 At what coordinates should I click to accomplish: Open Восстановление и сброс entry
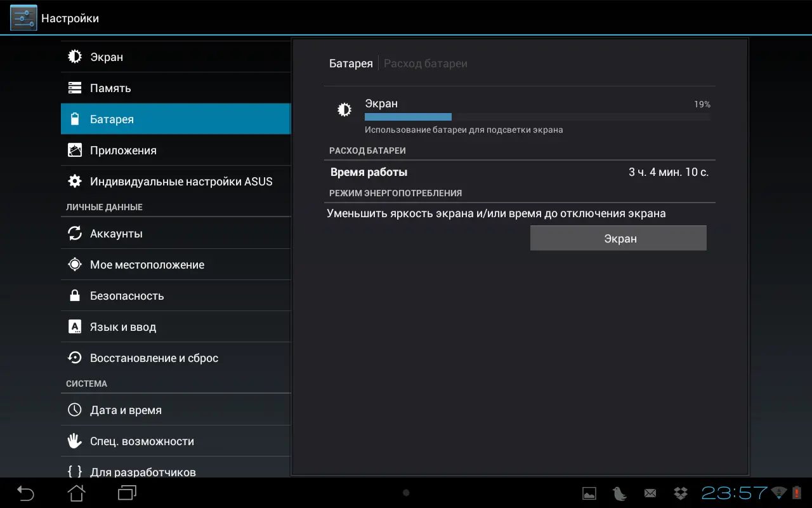tap(176, 358)
